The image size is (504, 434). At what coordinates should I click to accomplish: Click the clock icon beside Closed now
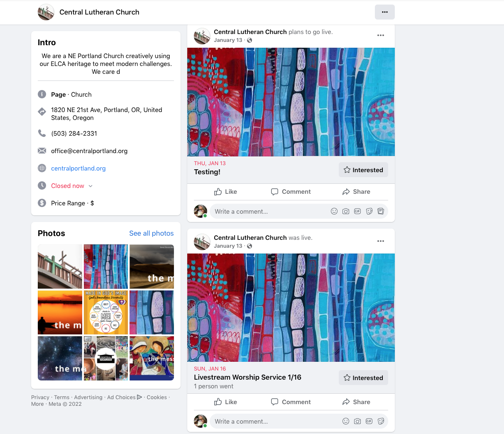(42, 185)
